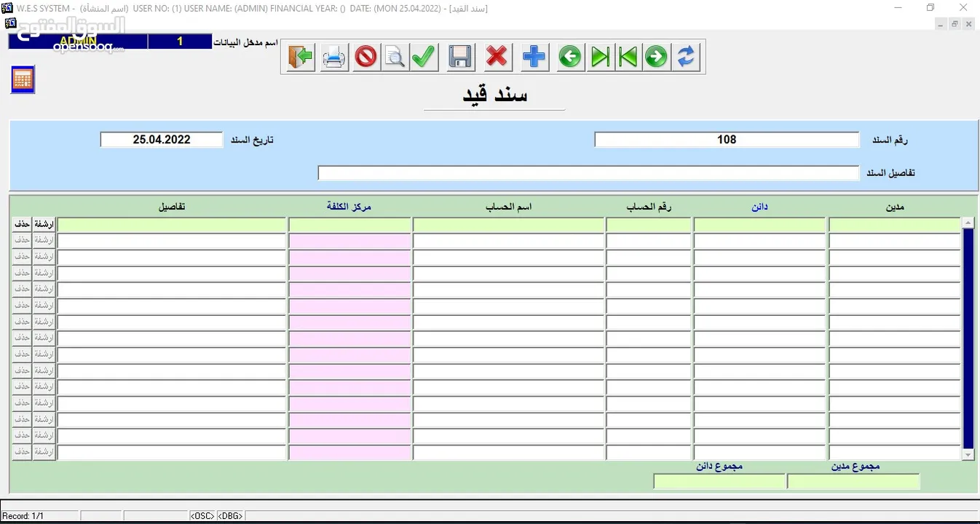Click the دائن column header
Viewport: 980px width, 524px height.
pyautogui.click(x=759, y=207)
